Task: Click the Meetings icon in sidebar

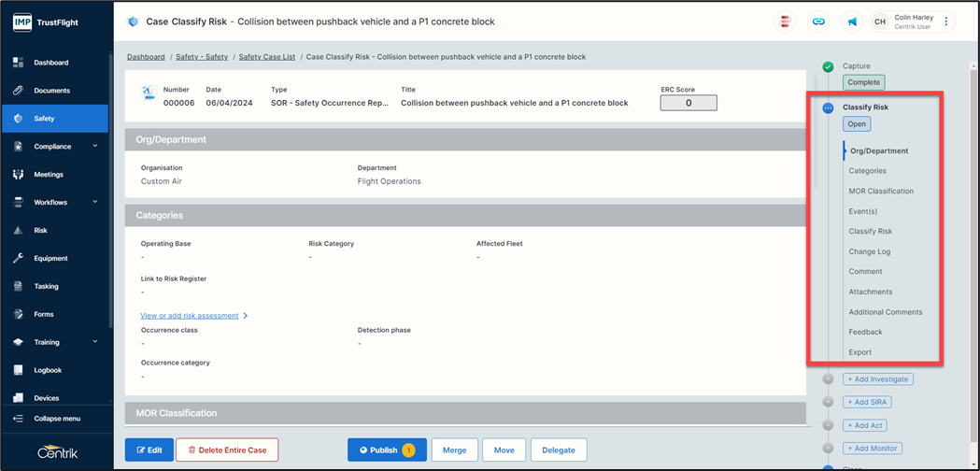Action: pos(18,175)
